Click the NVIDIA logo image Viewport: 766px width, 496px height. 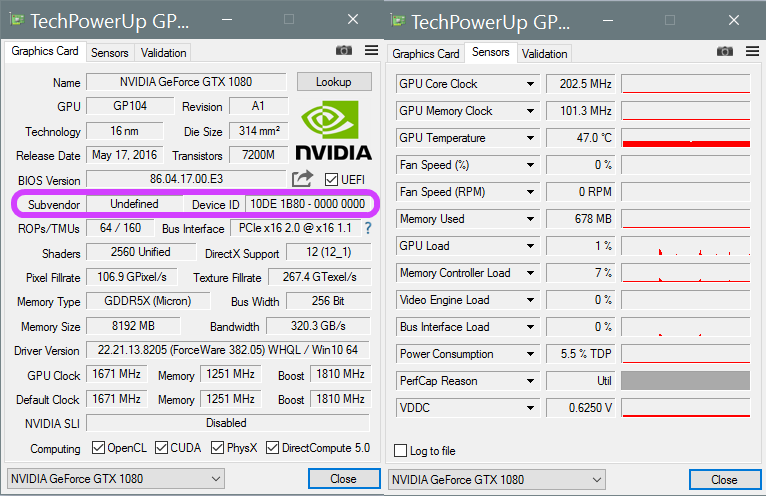point(333,128)
